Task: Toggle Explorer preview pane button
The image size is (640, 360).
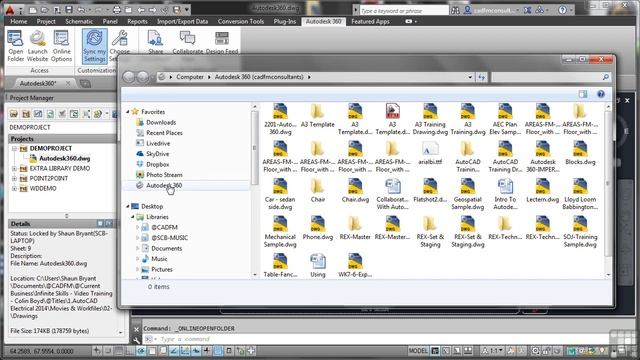Action: 583,94
